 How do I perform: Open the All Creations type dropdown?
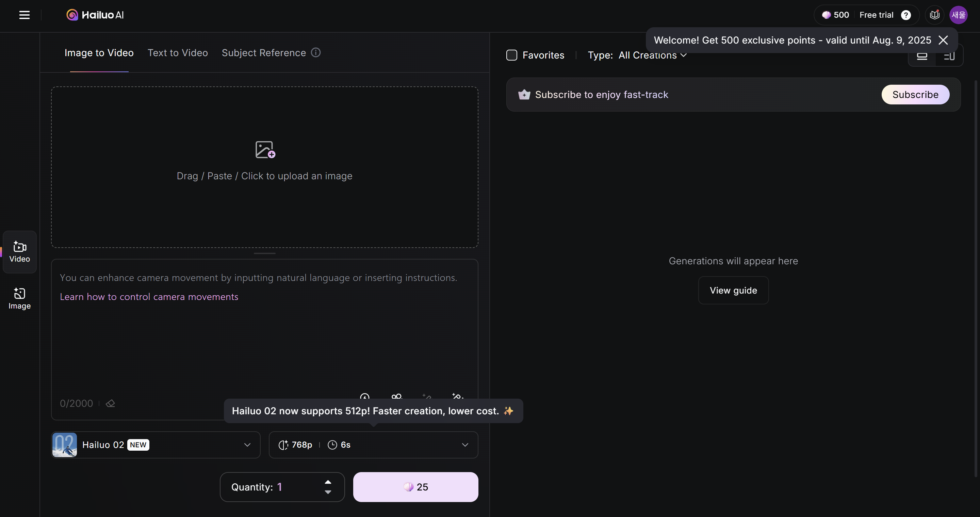pyautogui.click(x=653, y=55)
